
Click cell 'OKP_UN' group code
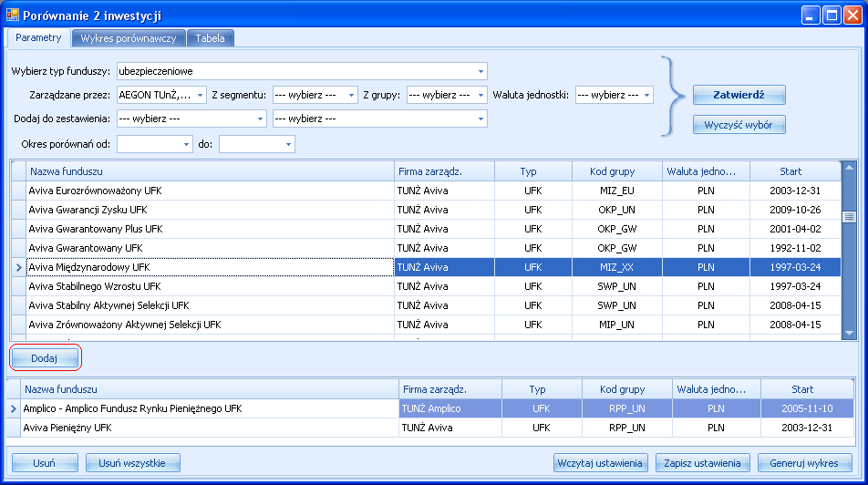coord(616,210)
